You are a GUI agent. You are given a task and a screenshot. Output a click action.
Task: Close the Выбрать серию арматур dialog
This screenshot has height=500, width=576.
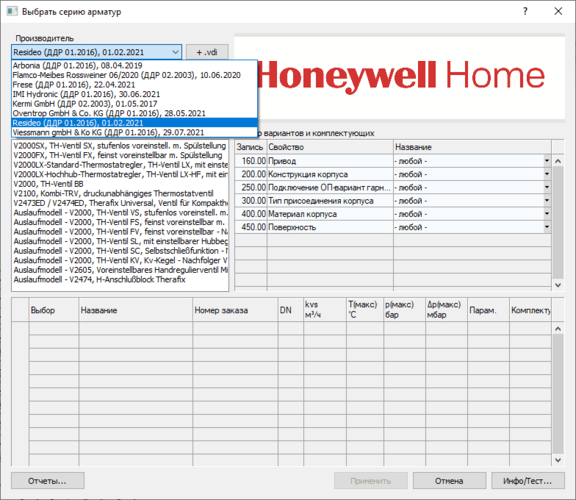[x=558, y=11]
